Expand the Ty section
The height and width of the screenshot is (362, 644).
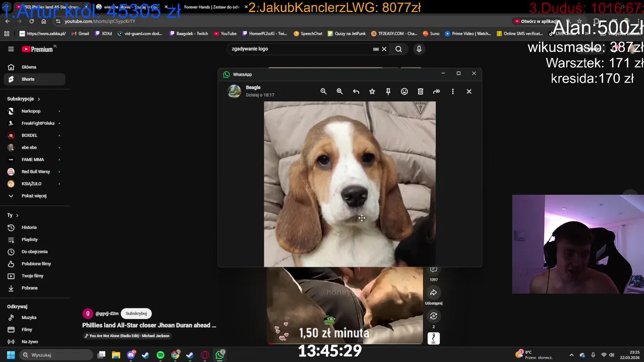pyautogui.click(x=13, y=215)
